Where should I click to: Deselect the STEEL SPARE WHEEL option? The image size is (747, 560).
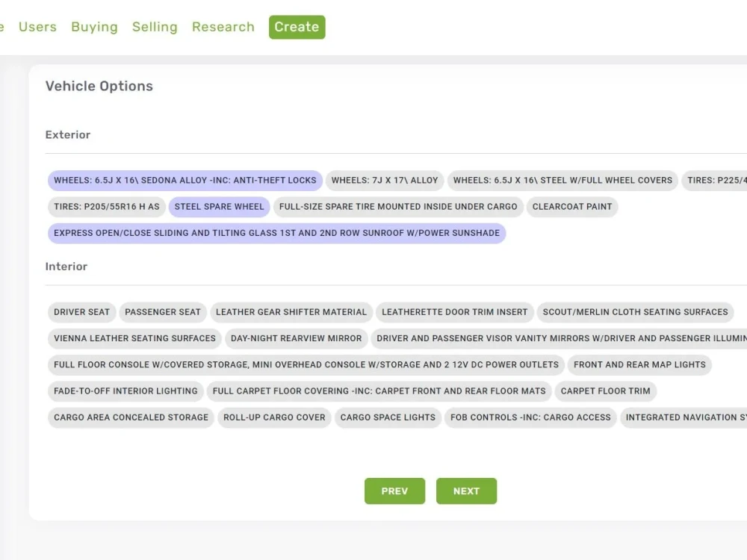(219, 207)
